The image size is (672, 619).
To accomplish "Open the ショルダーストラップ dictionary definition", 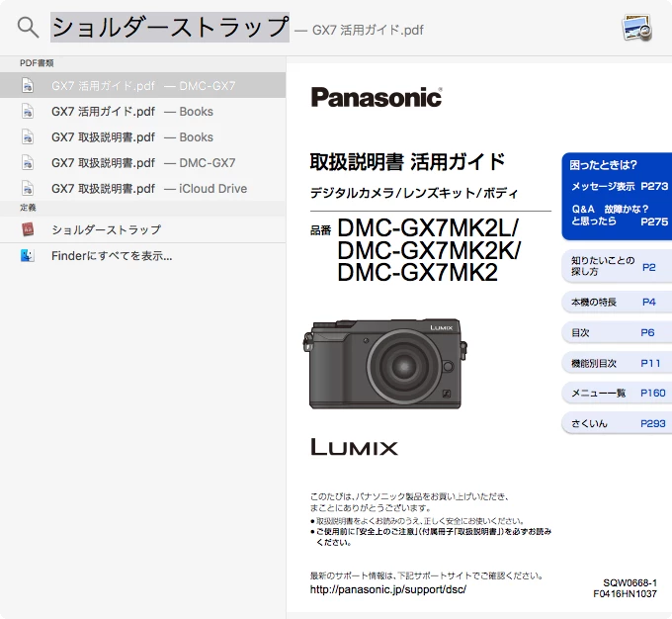I will tap(142, 229).
